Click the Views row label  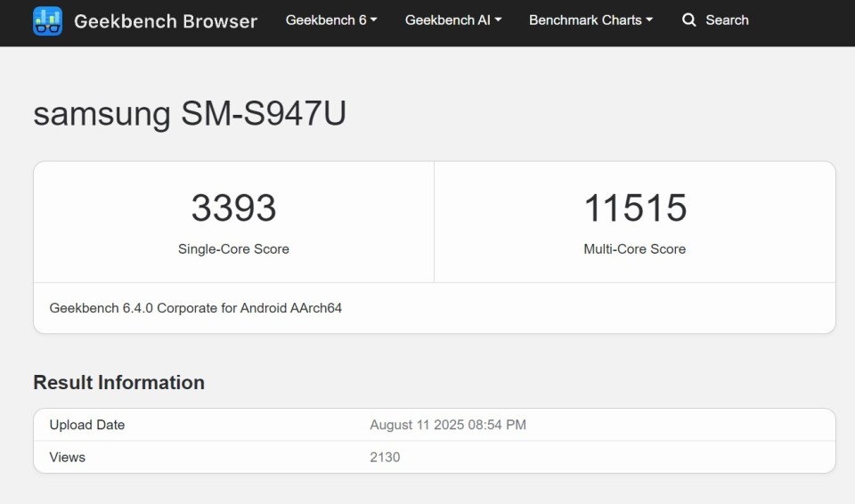coord(67,457)
